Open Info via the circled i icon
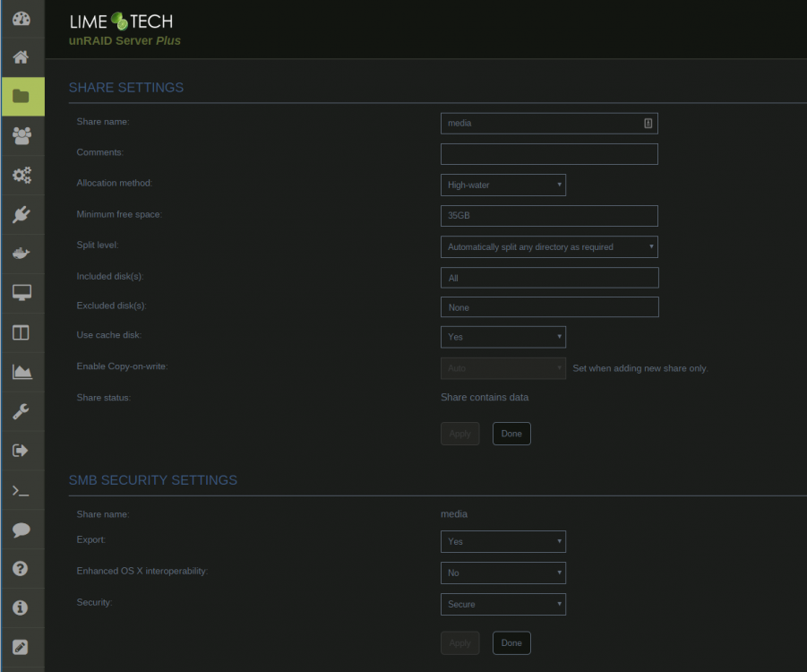807x672 pixels. (x=20, y=607)
